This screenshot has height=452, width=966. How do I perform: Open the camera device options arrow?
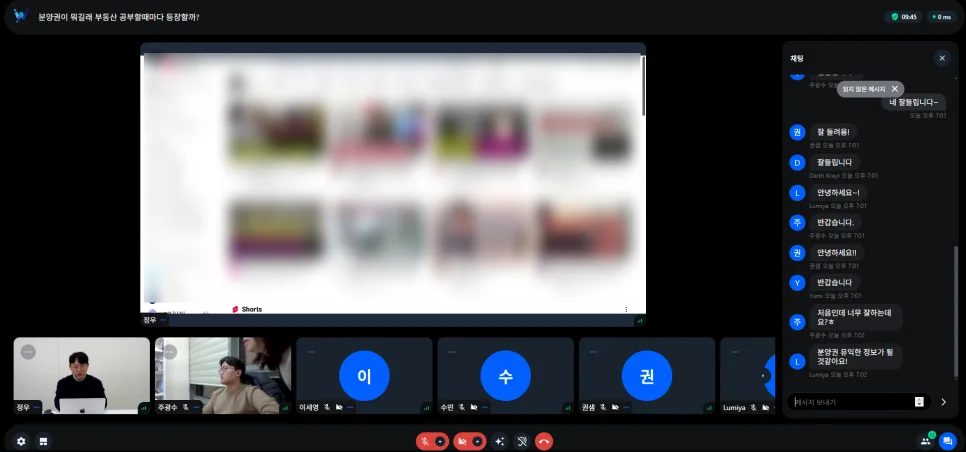[x=477, y=442]
